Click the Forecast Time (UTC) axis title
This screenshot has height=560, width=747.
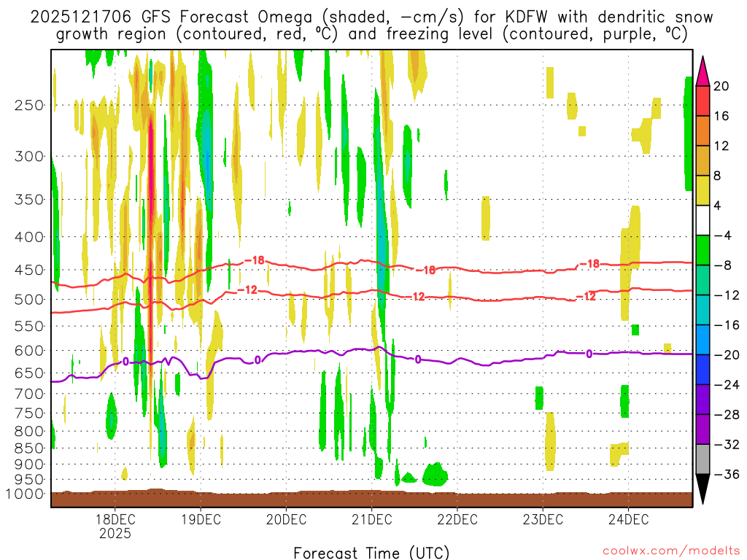[x=371, y=552]
